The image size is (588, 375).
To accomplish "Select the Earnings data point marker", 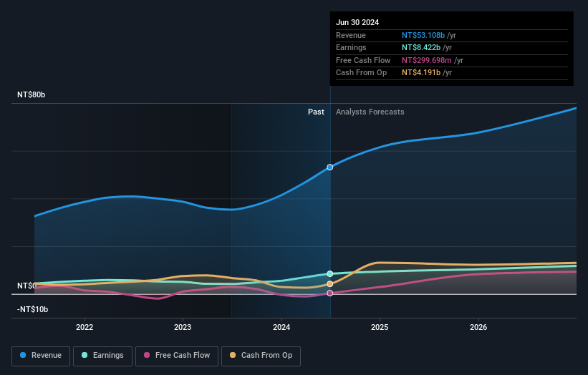I will click(x=330, y=274).
